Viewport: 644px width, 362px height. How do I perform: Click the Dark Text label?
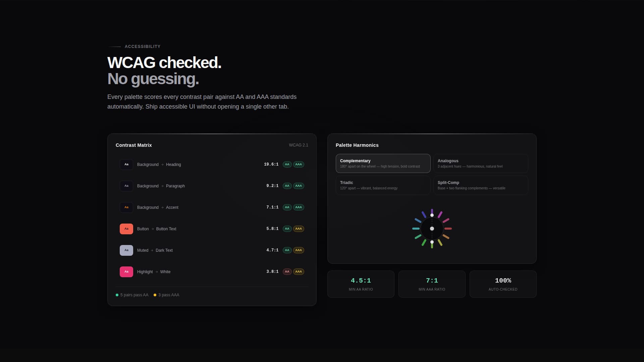click(164, 250)
